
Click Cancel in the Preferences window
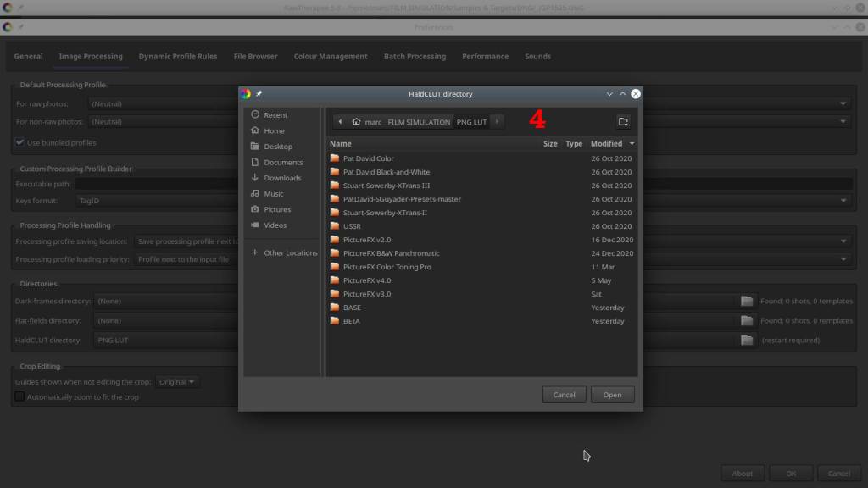click(x=839, y=474)
